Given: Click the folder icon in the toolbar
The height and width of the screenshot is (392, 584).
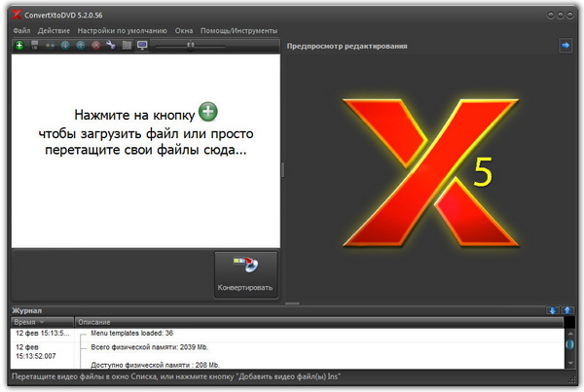Looking at the screenshot, I should pyautogui.click(x=127, y=45).
